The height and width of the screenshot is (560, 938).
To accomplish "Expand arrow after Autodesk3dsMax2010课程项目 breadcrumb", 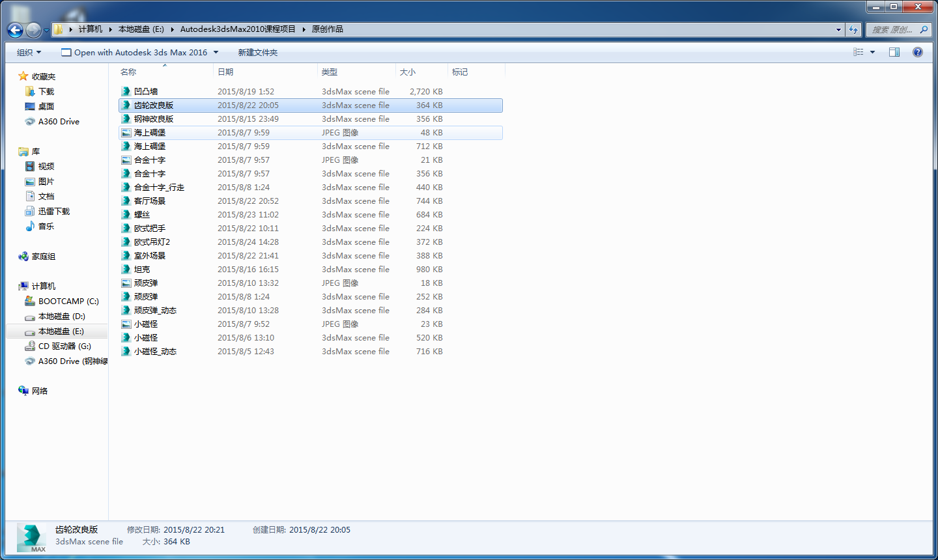I will pos(304,29).
